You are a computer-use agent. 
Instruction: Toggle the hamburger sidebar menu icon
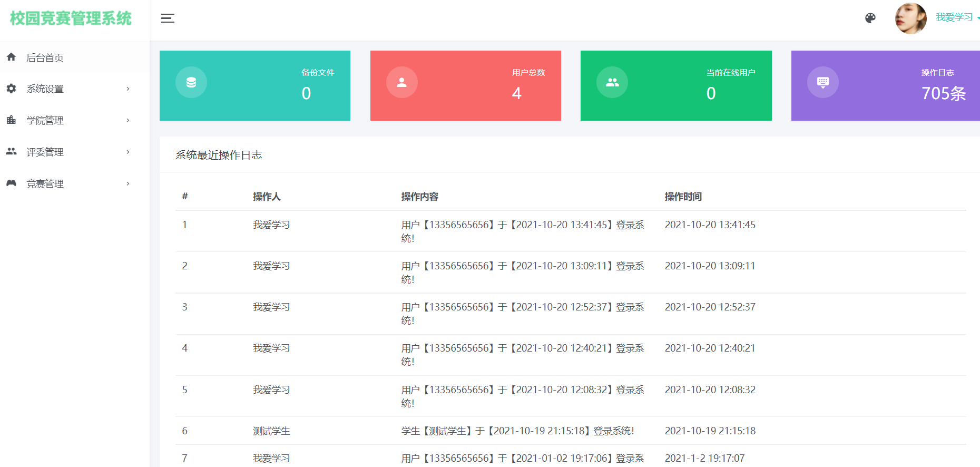pyautogui.click(x=168, y=18)
